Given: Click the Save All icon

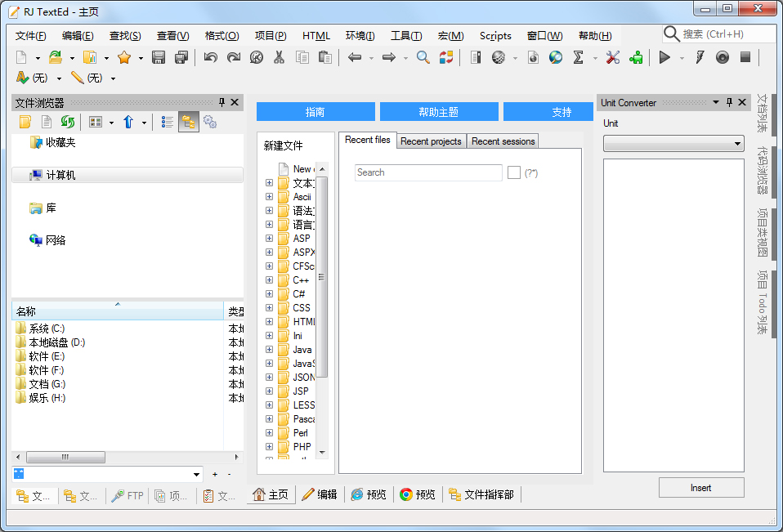Looking at the screenshot, I should pos(181,57).
